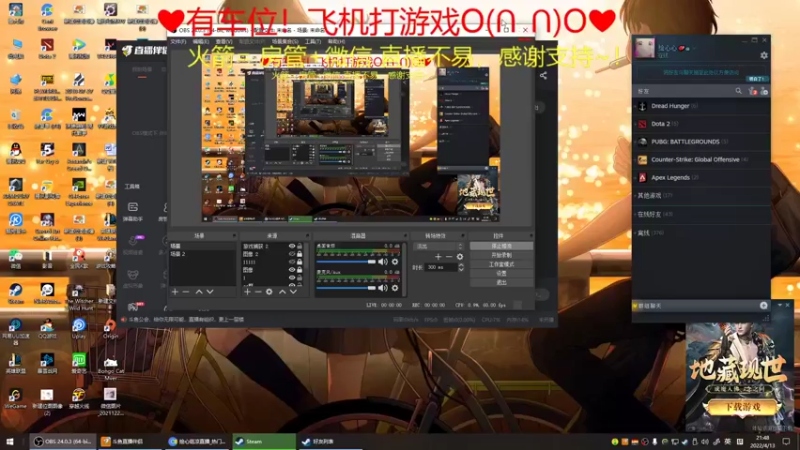Viewport: 800px width, 450px height.
Task: Open 麦克风/Aux settings gear in mixer
Action: [x=395, y=288]
